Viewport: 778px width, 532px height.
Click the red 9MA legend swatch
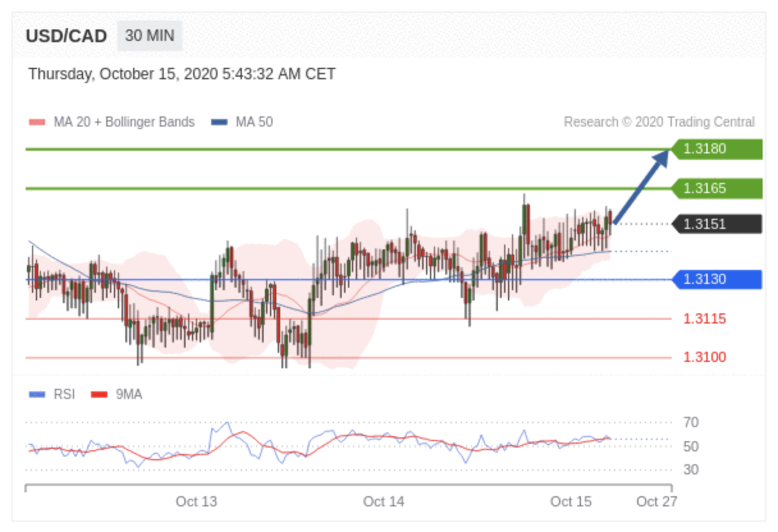[x=99, y=395]
